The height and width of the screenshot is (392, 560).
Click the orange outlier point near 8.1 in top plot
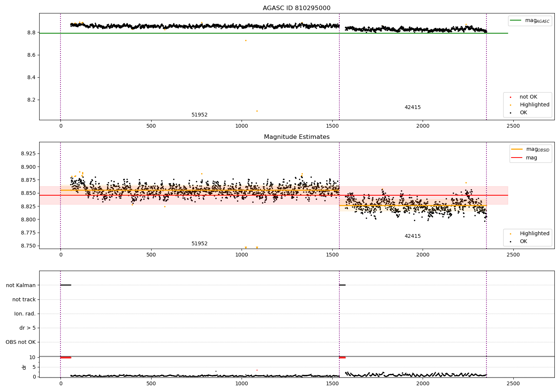pyautogui.click(x=257, y=111)
